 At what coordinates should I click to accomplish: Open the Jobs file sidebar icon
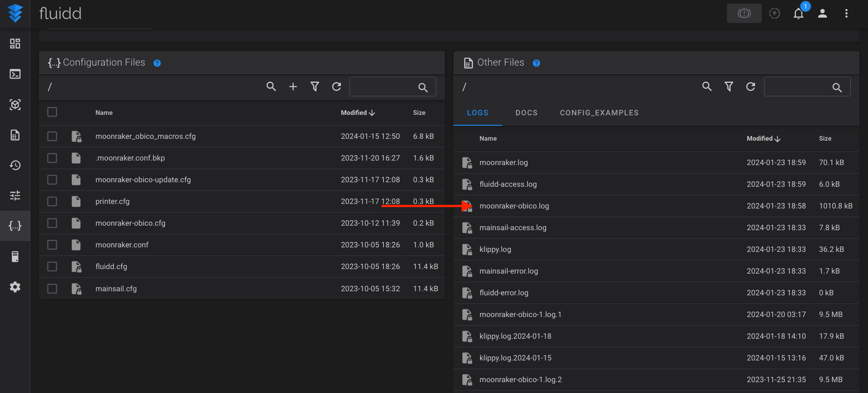coord(15,135)
